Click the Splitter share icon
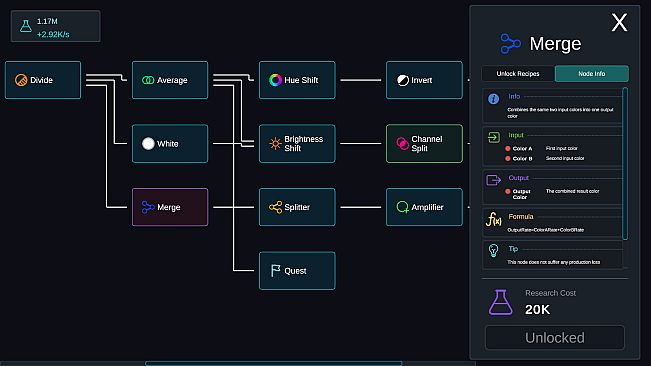 point(275,207)
